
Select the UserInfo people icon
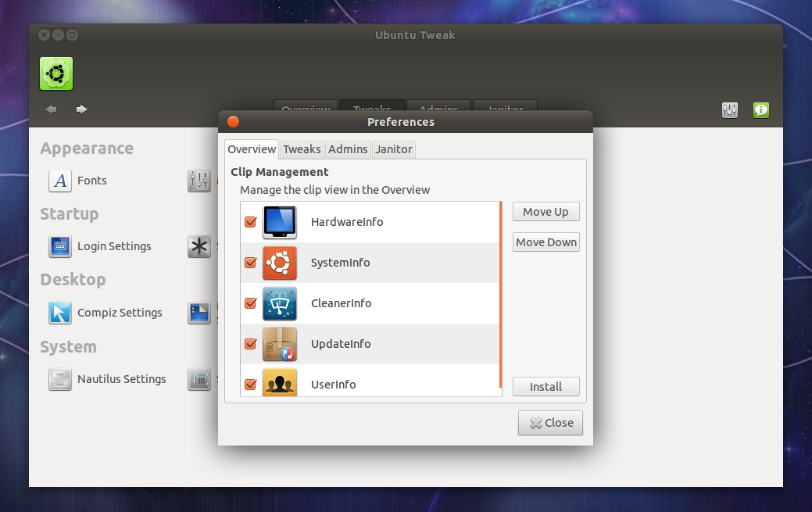[279, 383]
